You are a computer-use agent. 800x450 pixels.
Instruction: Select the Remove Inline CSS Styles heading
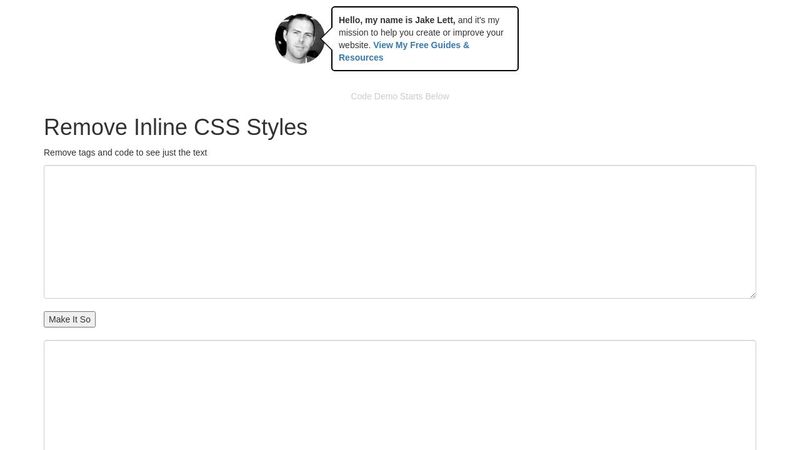175,127
